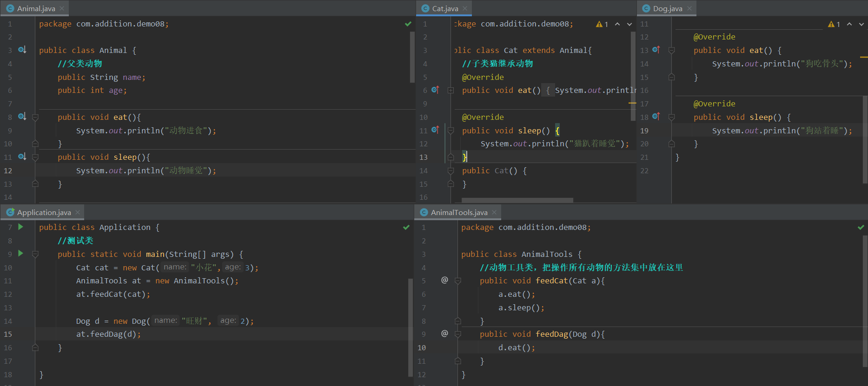This screenshot has height=386, width=868.
Task: Click the override marker beside Dog eat()
Action: tap(656, 50)
